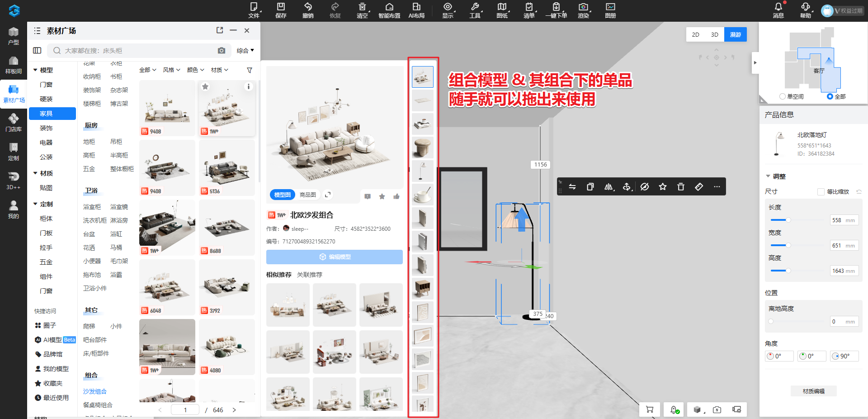868x419 pixels.
Task: Open the 定制 customization sidebar
Action: (14, 152)
